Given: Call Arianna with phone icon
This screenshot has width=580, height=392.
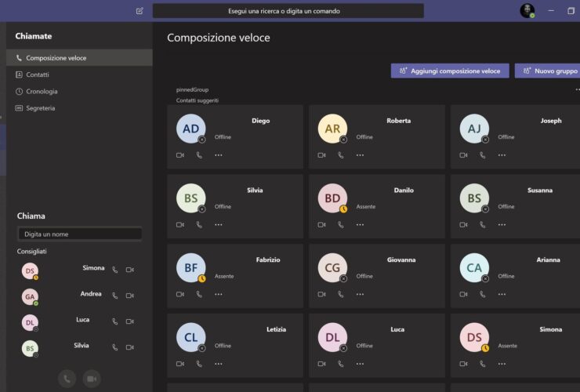Looking at the screenshot, I should pyautogui.click(x=482, y=294).
